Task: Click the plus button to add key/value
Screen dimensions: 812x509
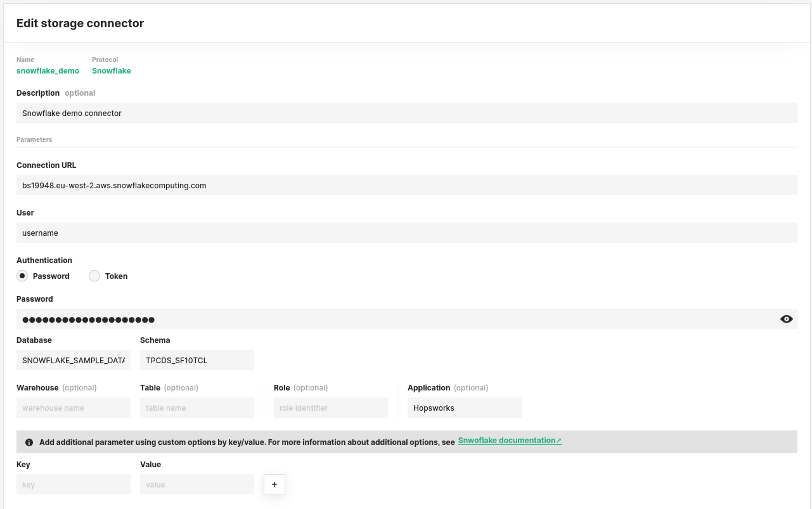Action: (274, 484)
